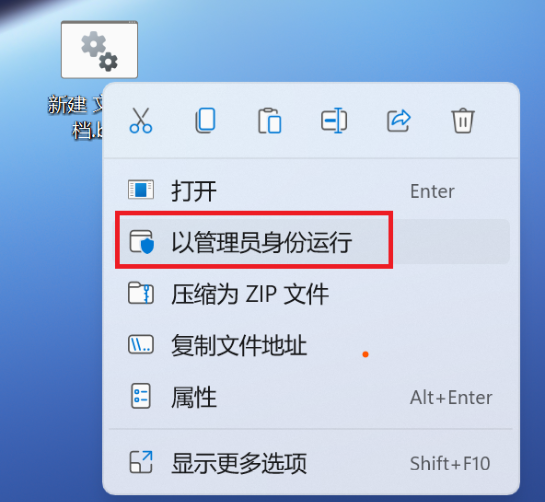Click the expand icon beside 显示更多选项
This screenshot has width=545, height=502.
coord(141,462)
